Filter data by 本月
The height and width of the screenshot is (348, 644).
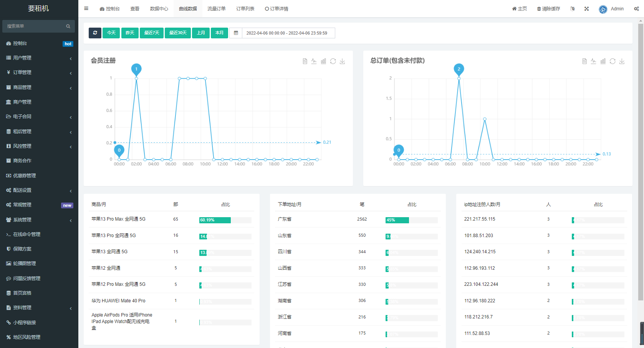pos(219,33)
